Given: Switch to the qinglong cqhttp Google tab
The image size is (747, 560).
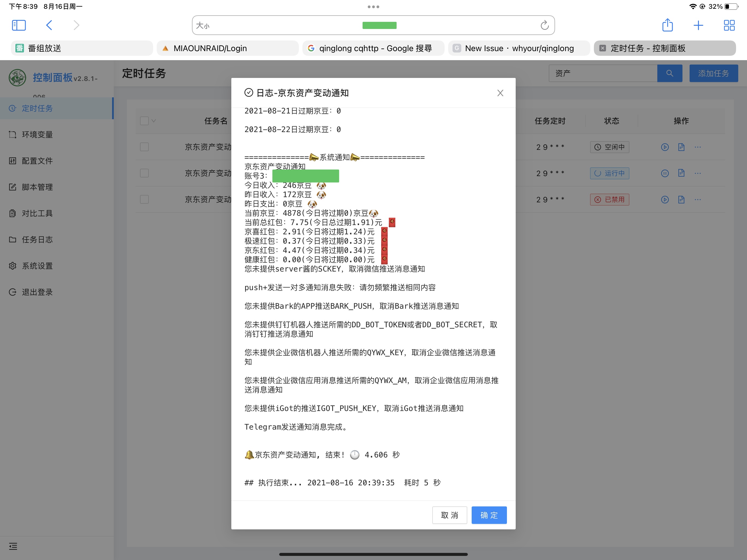Looking at the screenshot, I should [x=373, y=48].
